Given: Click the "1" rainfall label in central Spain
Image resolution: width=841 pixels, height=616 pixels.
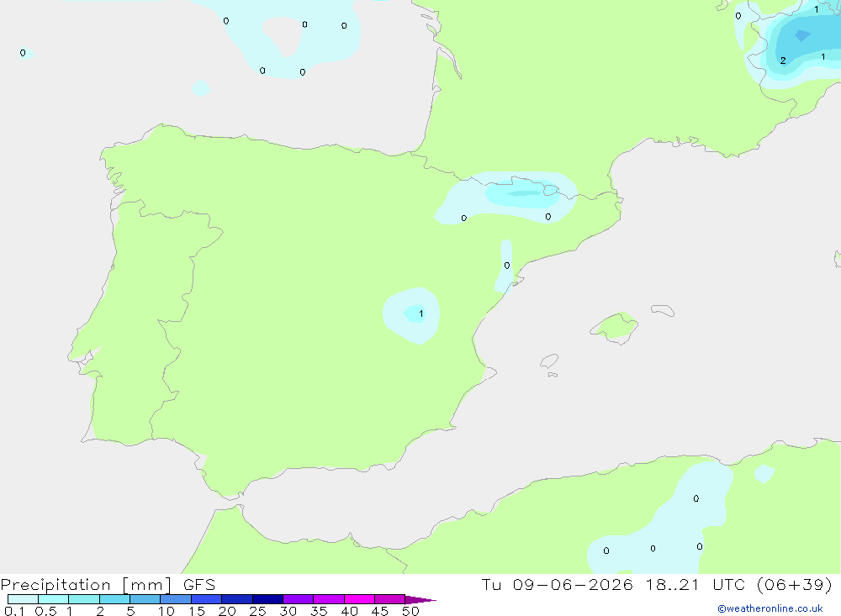Looking at the screenshot, I should point(421,313).
